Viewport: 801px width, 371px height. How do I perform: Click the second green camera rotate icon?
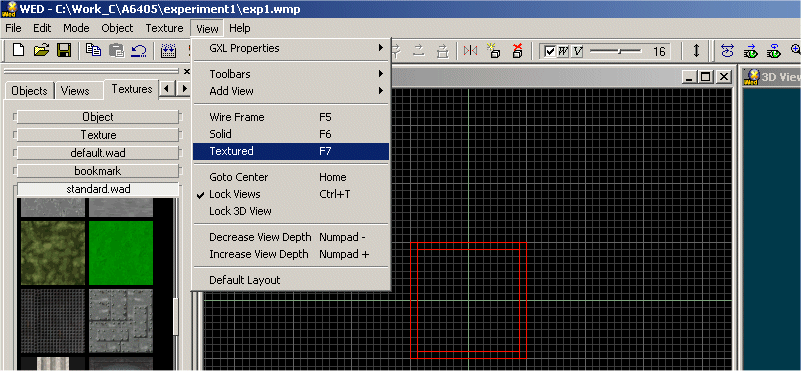click(774, 51)
